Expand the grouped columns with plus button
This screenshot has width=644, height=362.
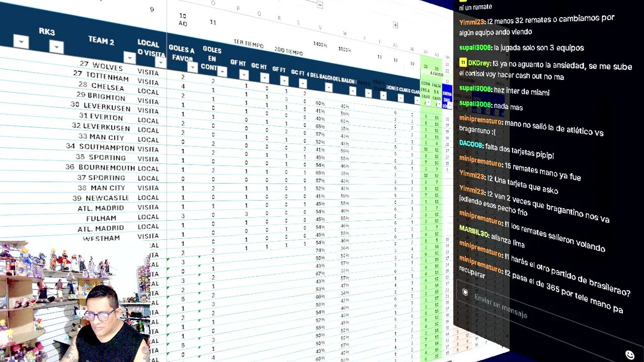395,25
